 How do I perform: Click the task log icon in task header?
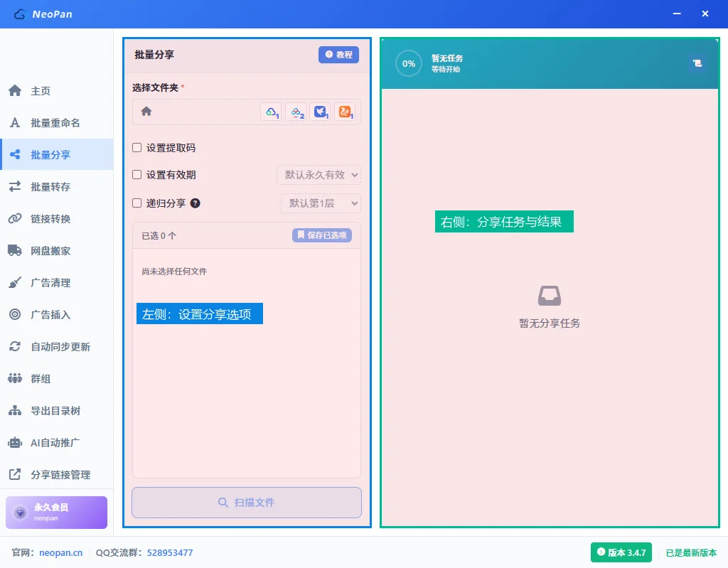(x=697, y=63)
